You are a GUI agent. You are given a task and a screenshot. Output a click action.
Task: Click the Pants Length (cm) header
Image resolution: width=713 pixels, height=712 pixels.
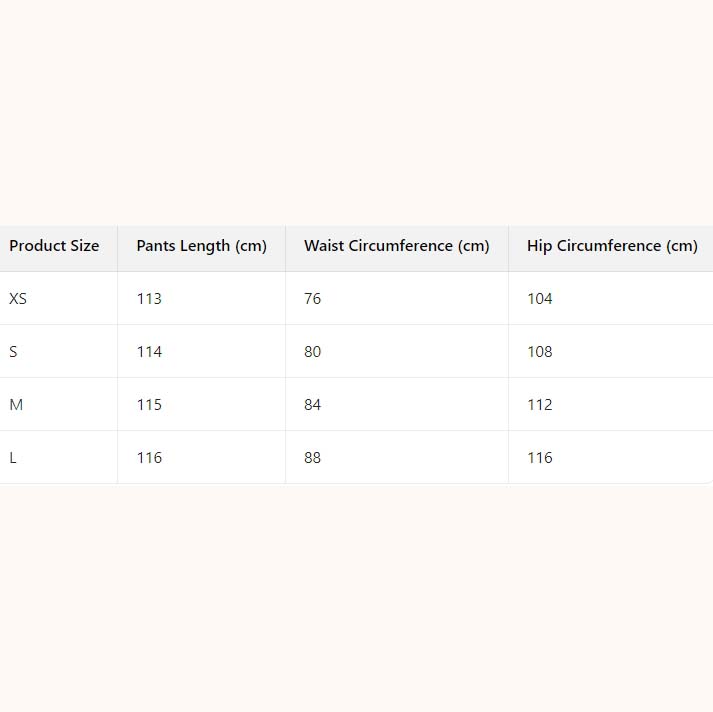coord(201,246)
